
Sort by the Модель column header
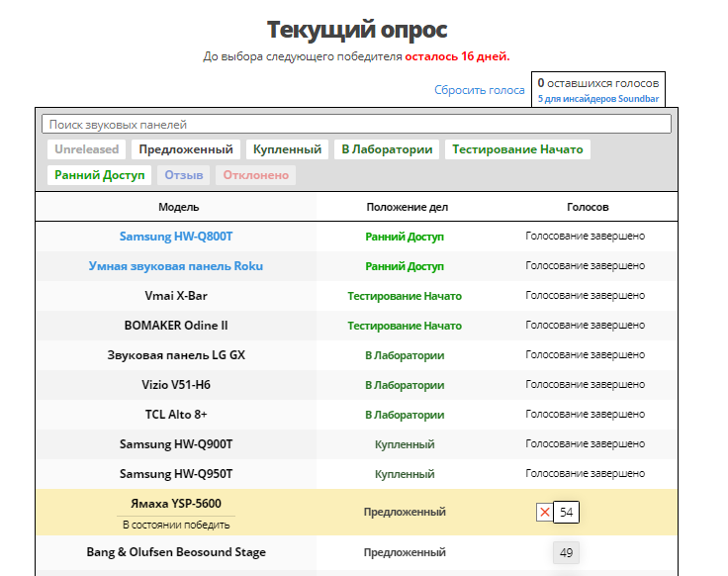click(178, 207)
